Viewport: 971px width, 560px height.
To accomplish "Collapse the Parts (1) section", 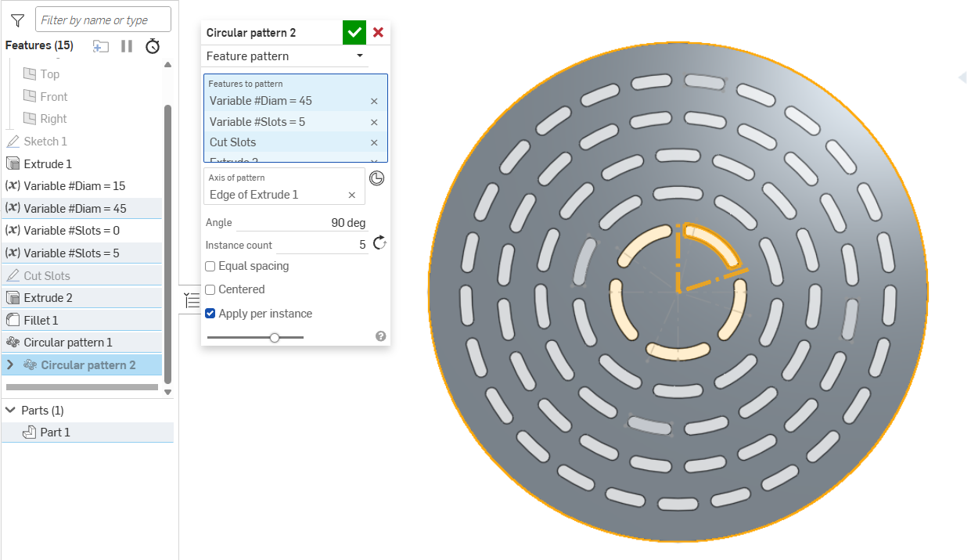I will 10,411.
